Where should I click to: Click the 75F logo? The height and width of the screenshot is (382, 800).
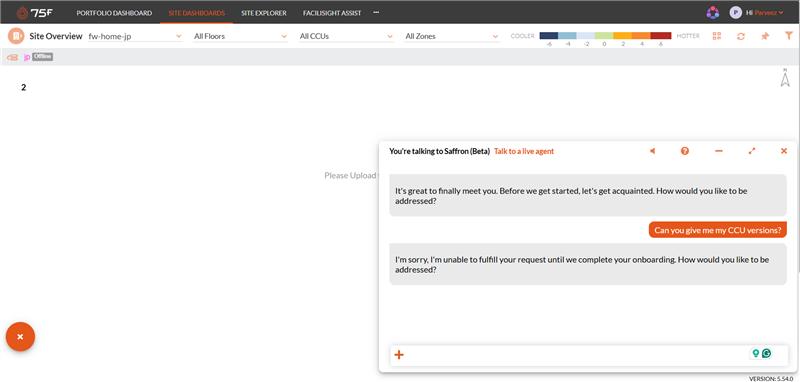35,13
